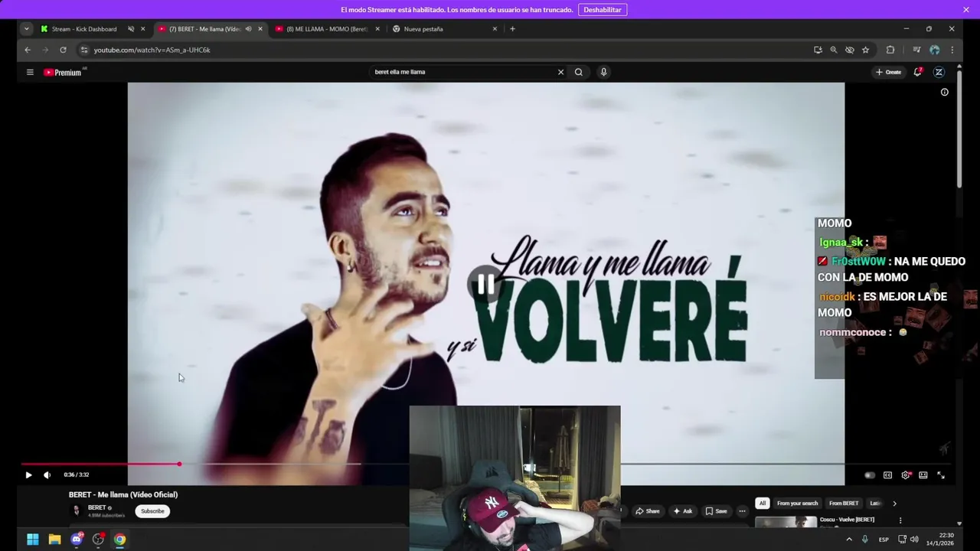
Task: Open YouTube notifications bell
Action: click(917, 72)
